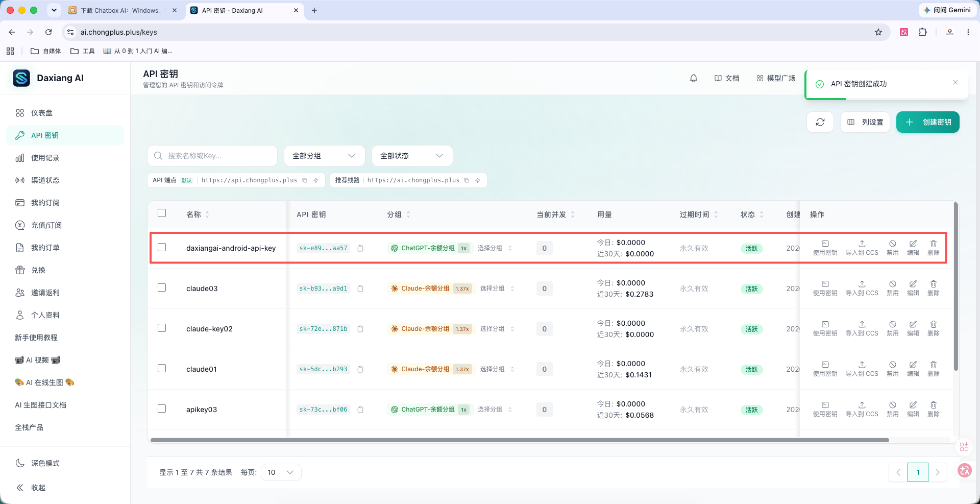Open 选择分组 for daxiangai-android-api-key

[x=495, y=248]
